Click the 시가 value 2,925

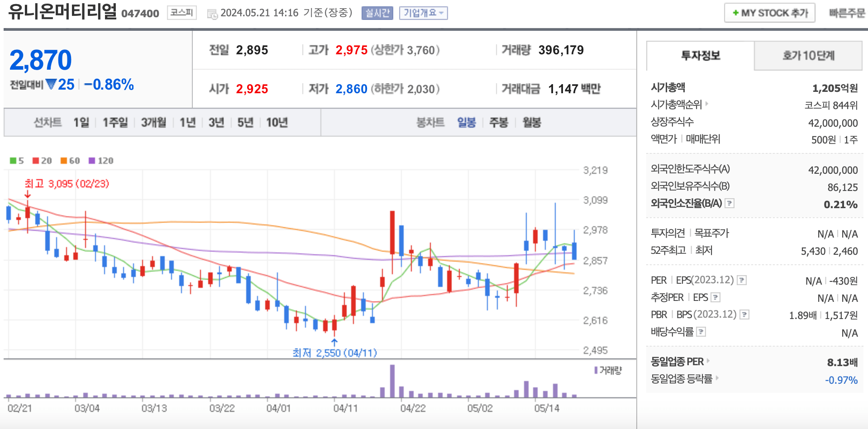point(252,89)
